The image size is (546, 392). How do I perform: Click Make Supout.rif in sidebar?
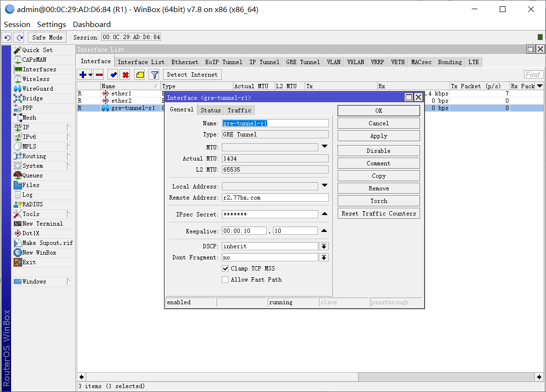[43, 243]
